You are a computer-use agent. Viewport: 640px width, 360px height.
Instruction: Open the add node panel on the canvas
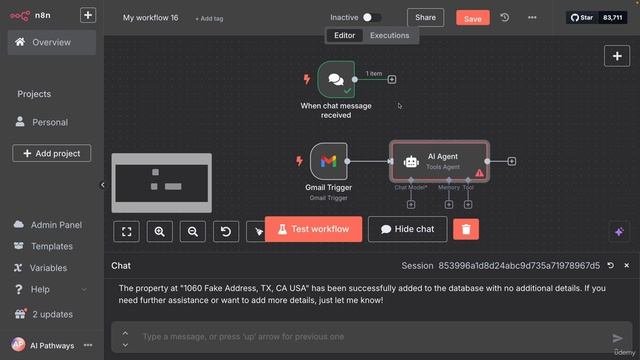617,56
